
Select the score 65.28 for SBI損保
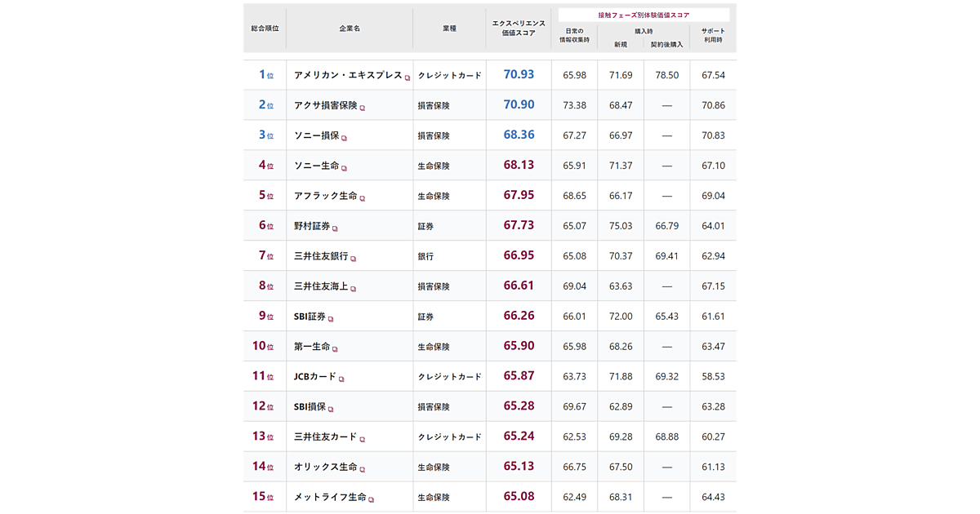(x=519, y=406)
